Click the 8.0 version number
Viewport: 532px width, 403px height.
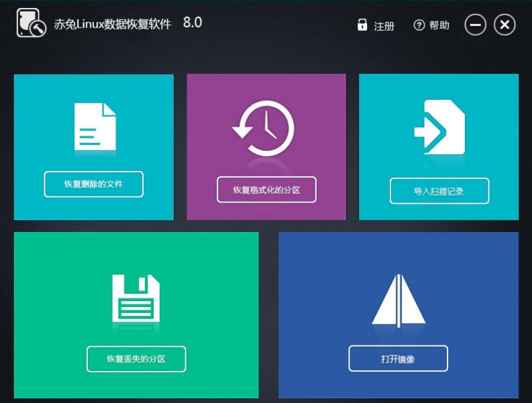(193, 23)
